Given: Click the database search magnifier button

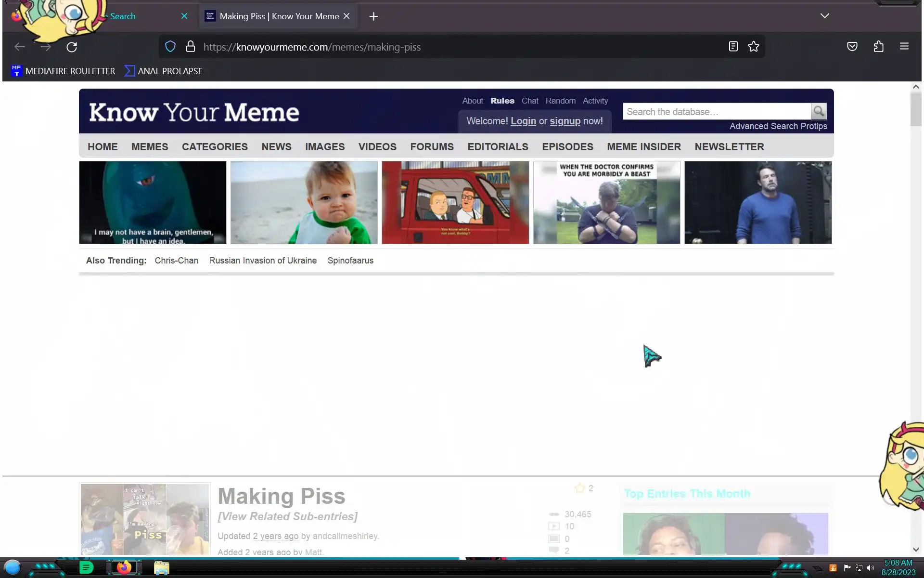Looking at the screenshot, I should pyautogui.click(x=819, y=111).
